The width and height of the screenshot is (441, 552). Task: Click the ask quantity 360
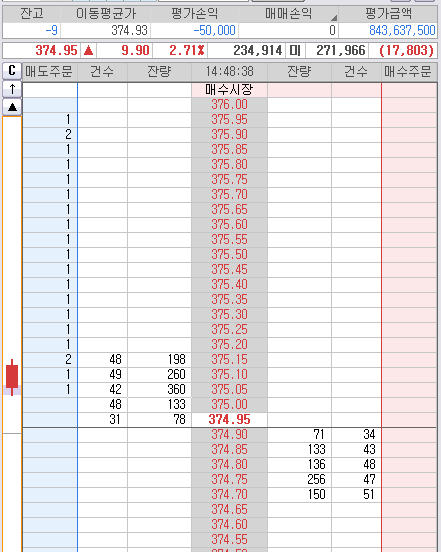click(176, 389)
